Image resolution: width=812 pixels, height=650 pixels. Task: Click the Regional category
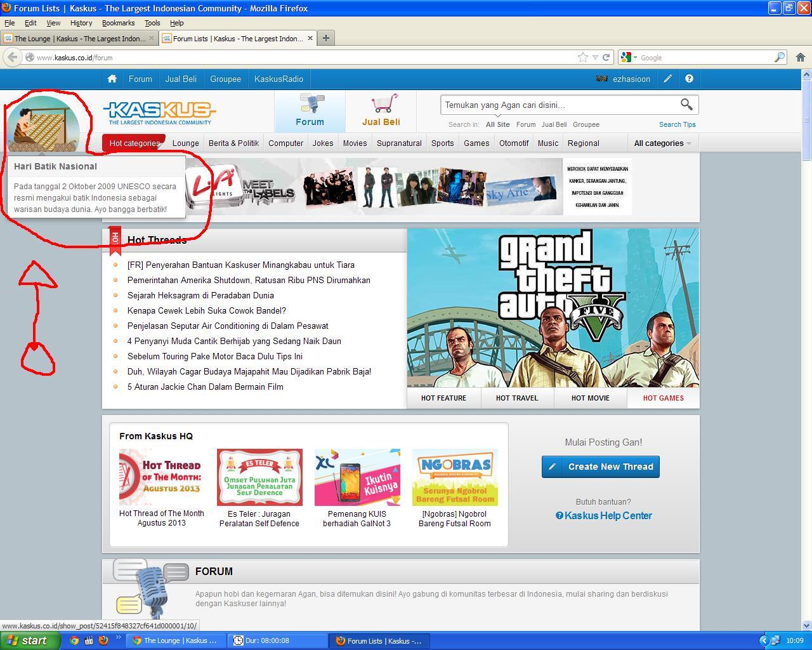[584, 143]
